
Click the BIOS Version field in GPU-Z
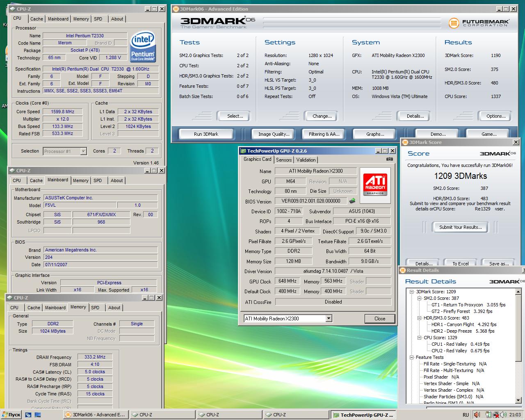[311, 201]
